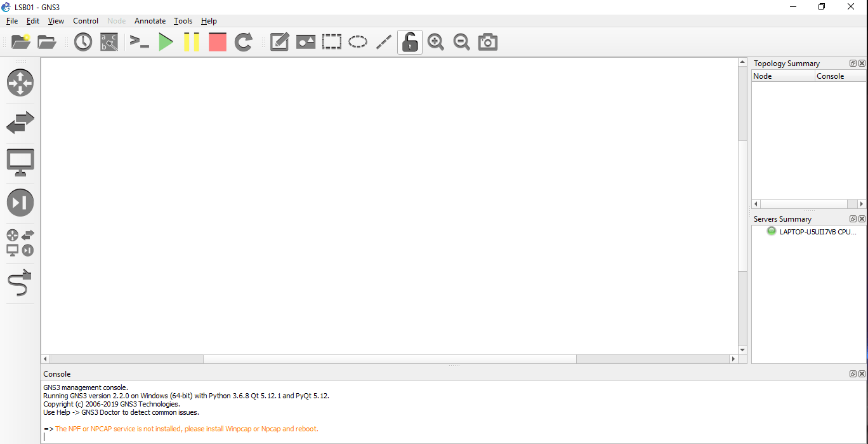Toggle the lock items padlock button
The height and width of the screenshot is (444, 868).
pyautogui.click(x=410, y=43)
